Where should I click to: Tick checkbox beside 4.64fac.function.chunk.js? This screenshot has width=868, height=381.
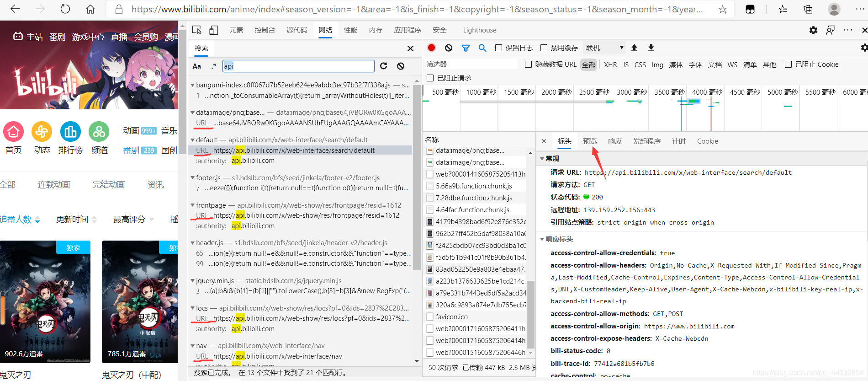(x=429, y=209)
